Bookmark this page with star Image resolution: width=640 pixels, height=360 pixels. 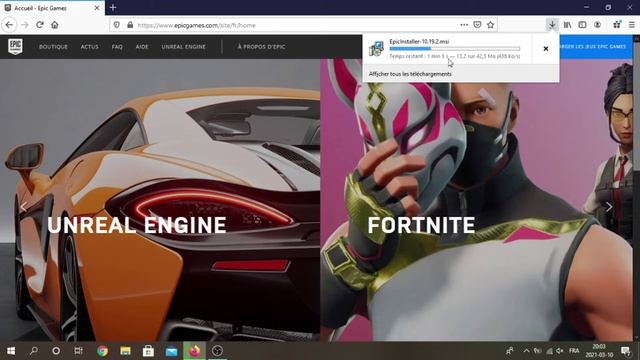pos(490,25)
